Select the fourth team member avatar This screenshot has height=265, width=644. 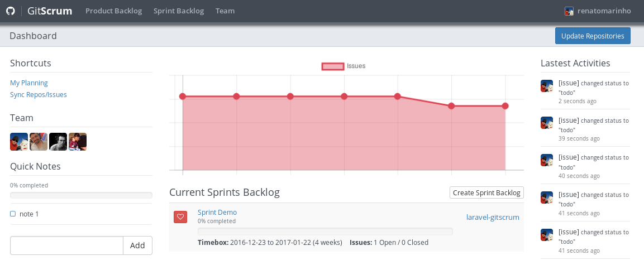78,142
